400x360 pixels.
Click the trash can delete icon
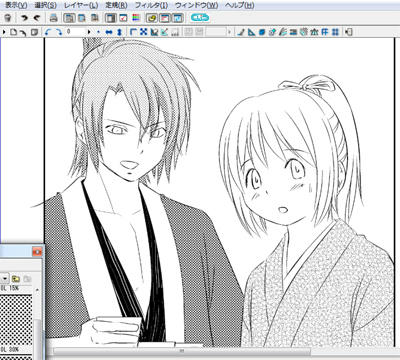pos(9,18)
